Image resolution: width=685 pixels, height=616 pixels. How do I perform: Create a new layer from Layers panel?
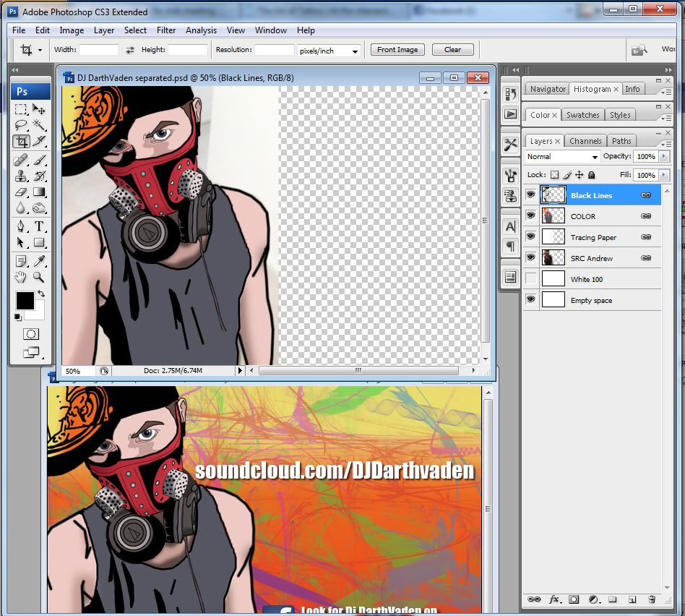click(x=632, y=599)
